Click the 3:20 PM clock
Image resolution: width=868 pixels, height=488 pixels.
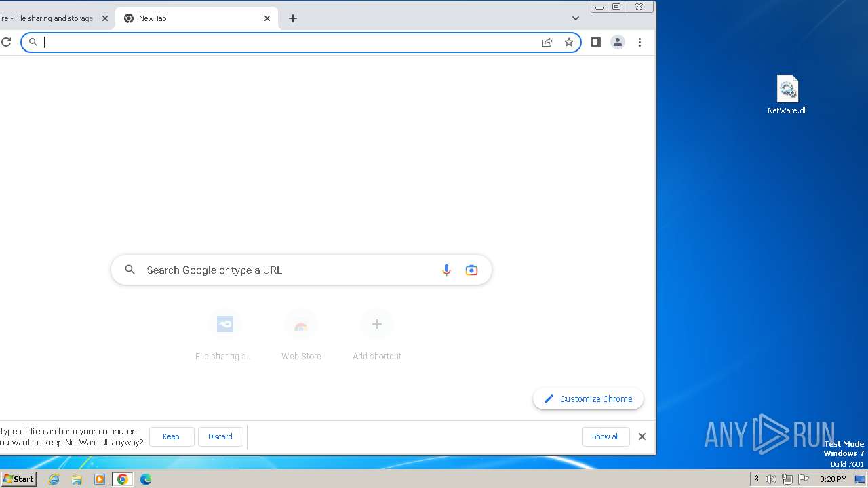point(833,479)
